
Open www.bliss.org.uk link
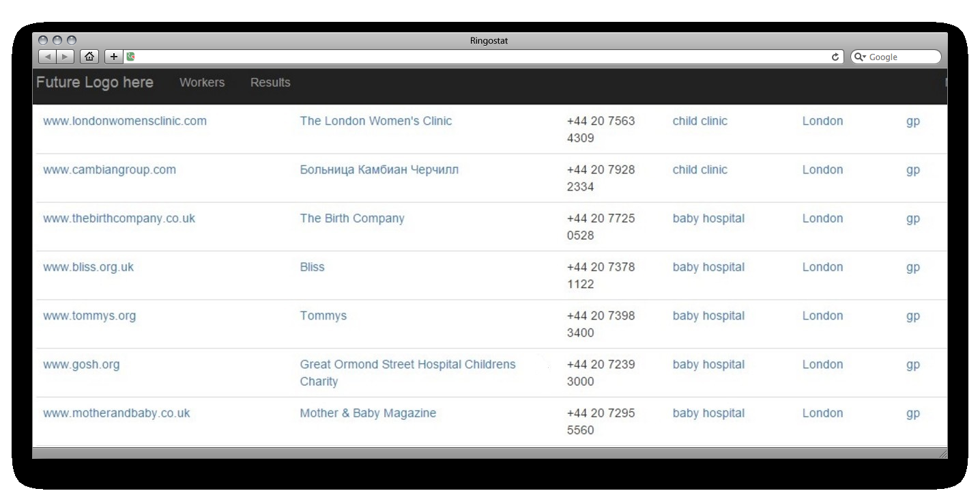tap(88, 267)
